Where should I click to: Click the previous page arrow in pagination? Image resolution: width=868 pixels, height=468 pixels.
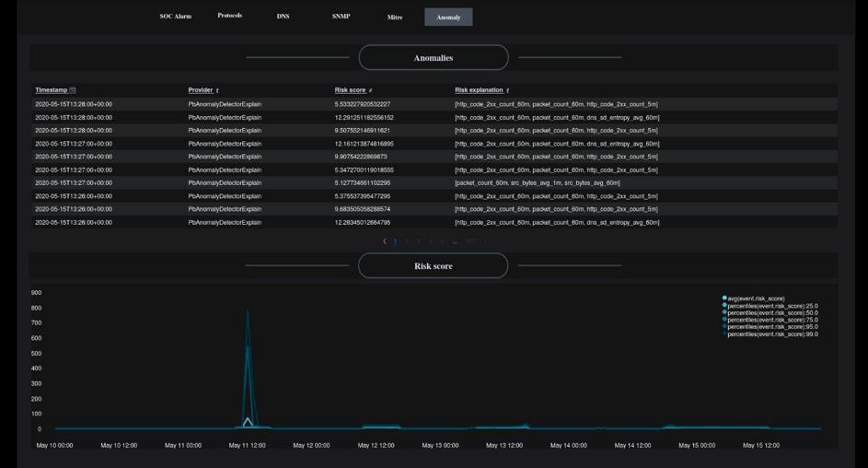tap(385, 241)
